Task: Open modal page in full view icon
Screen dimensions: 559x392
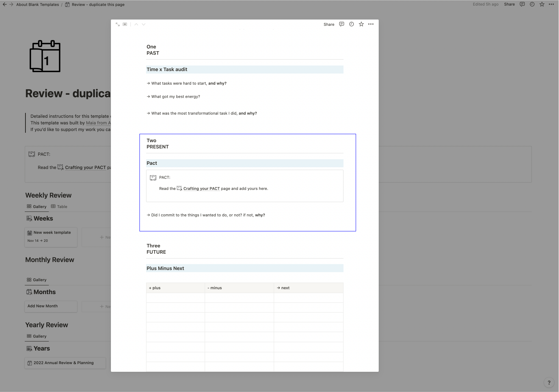Action: coord(118,24)
